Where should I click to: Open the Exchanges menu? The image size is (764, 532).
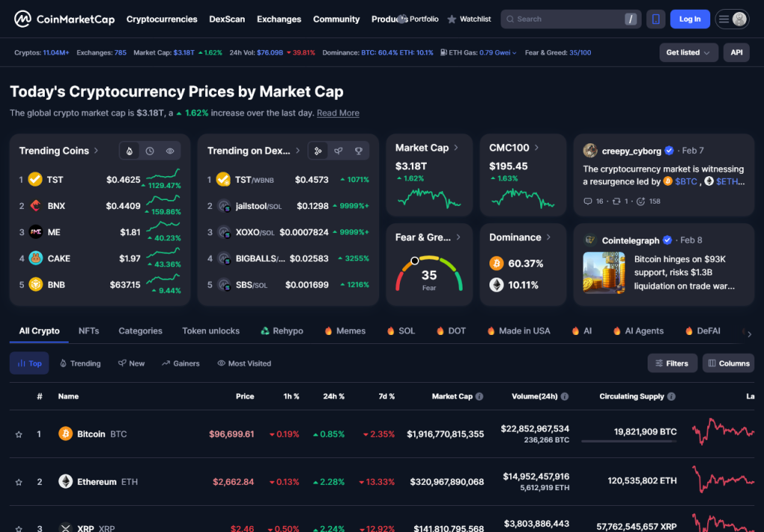pyautogui.click(x=278, y=19)
